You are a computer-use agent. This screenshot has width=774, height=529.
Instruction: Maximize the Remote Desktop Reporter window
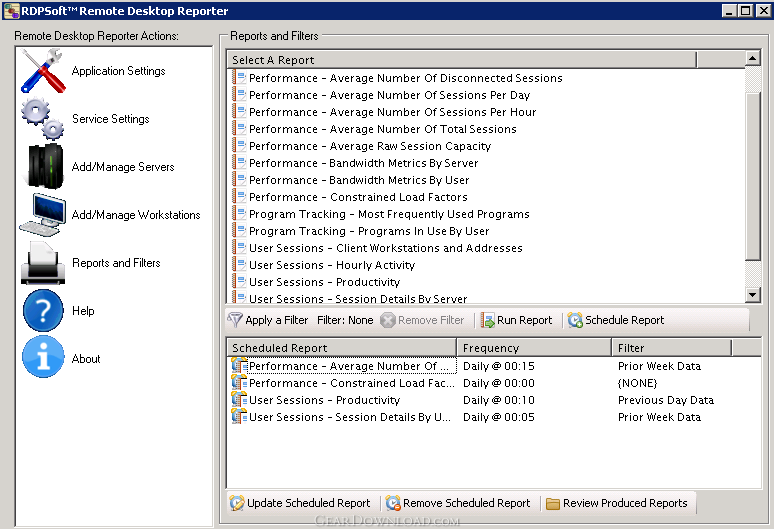point(746,10)
